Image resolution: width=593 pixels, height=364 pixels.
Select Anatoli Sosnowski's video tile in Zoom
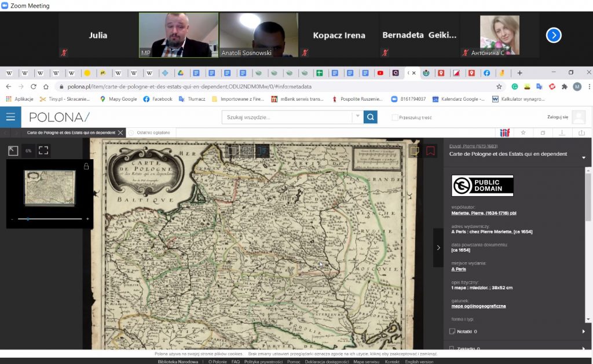pos(259,35)
